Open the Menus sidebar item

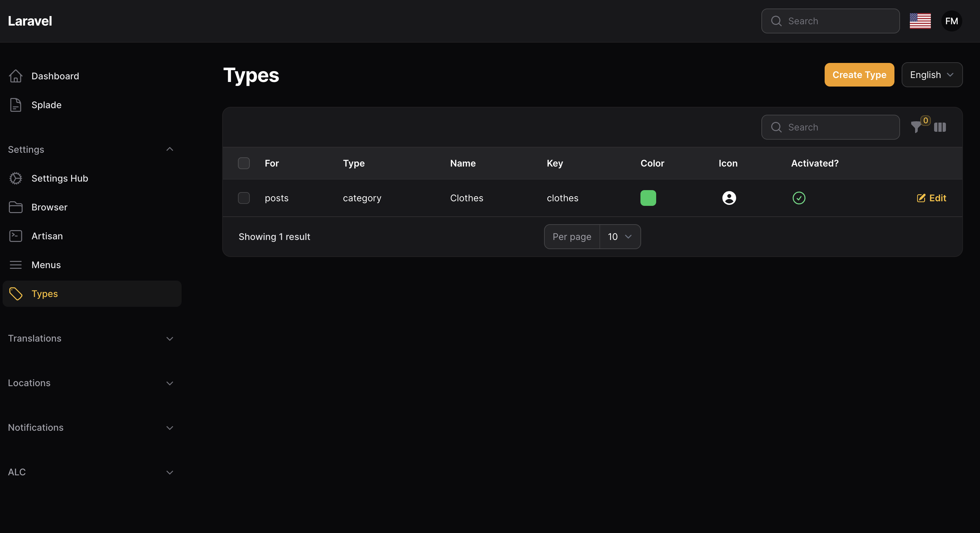(x=46, y=265)
